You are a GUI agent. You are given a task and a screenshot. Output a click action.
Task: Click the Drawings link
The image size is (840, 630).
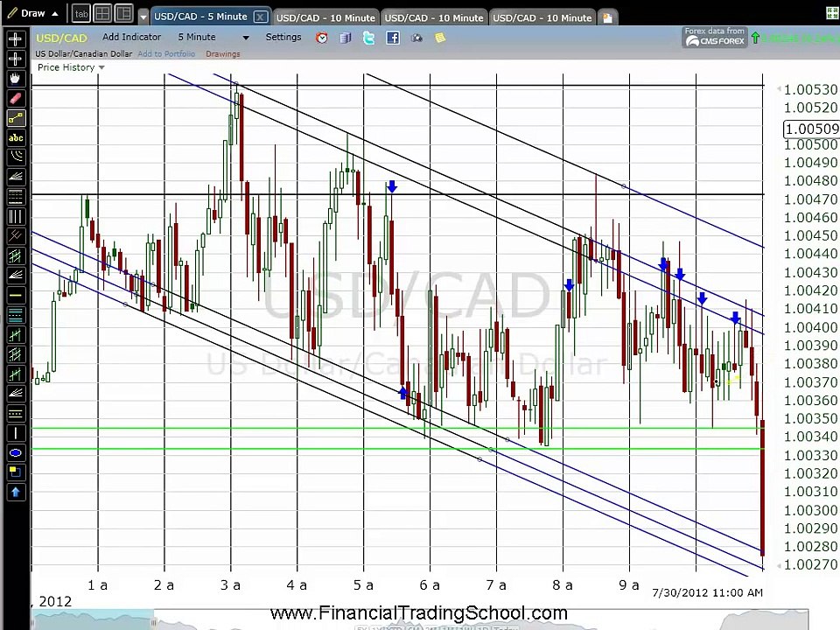point(223,54)
